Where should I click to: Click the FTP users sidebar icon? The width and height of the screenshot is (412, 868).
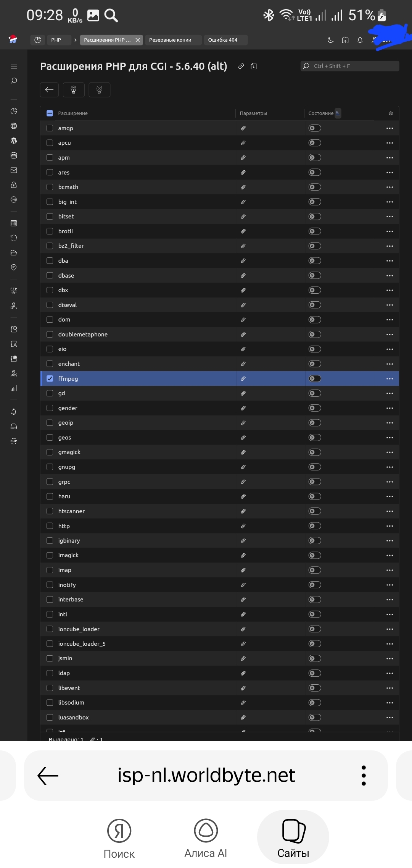point(14,291)
